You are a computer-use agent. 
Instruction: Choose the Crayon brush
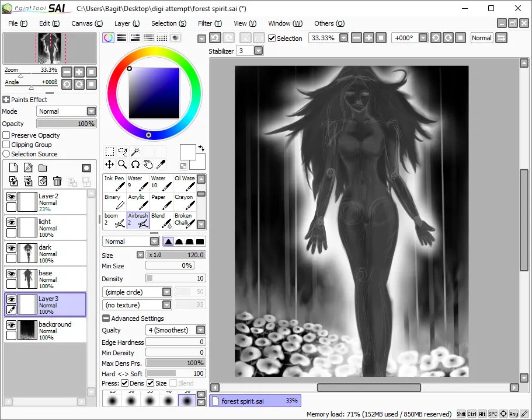(x=185, y=202)
